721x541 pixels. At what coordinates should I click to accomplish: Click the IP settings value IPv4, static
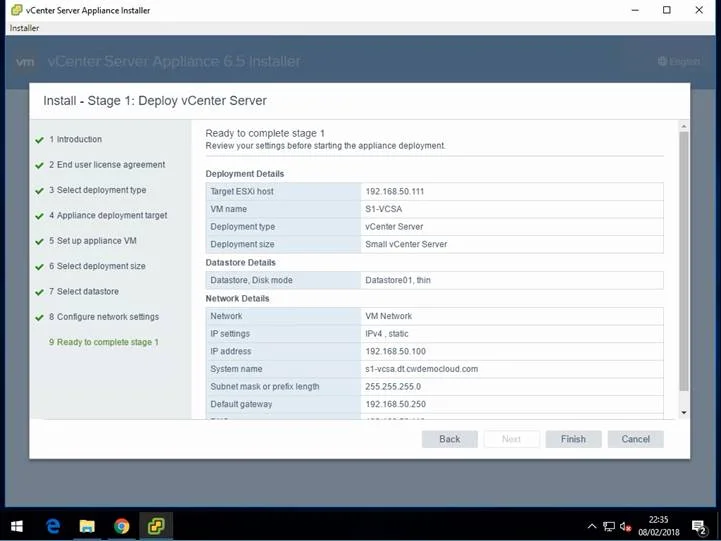387,334
